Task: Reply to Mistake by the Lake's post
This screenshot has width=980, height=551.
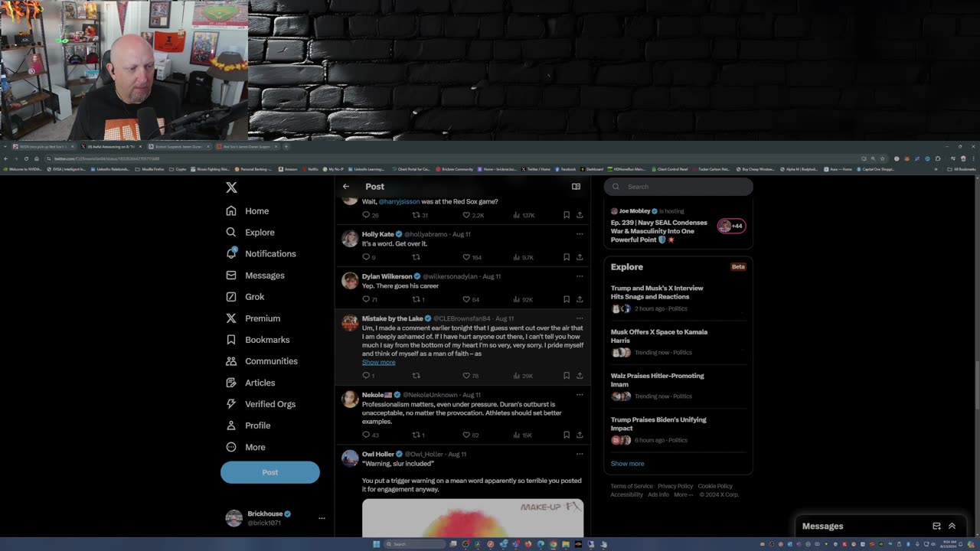Action: pos(366,376)
